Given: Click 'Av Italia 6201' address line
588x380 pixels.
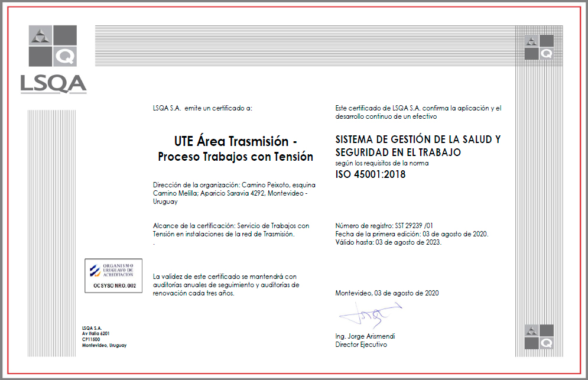Looking at the screenshot, I should click(96, 333).
